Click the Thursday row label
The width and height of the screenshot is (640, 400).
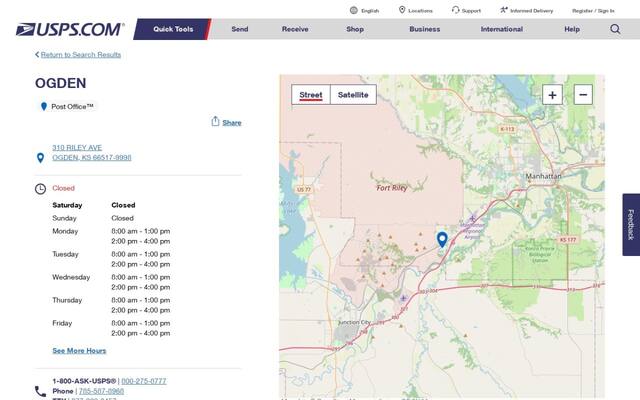pos(67,300)
